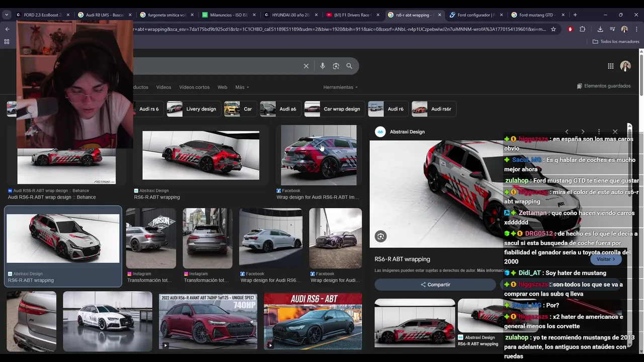The height and width of the screenshot is (362, 644).
Task: Open the apps shortcut in the bookmarks bar
Action: (7, 41)
